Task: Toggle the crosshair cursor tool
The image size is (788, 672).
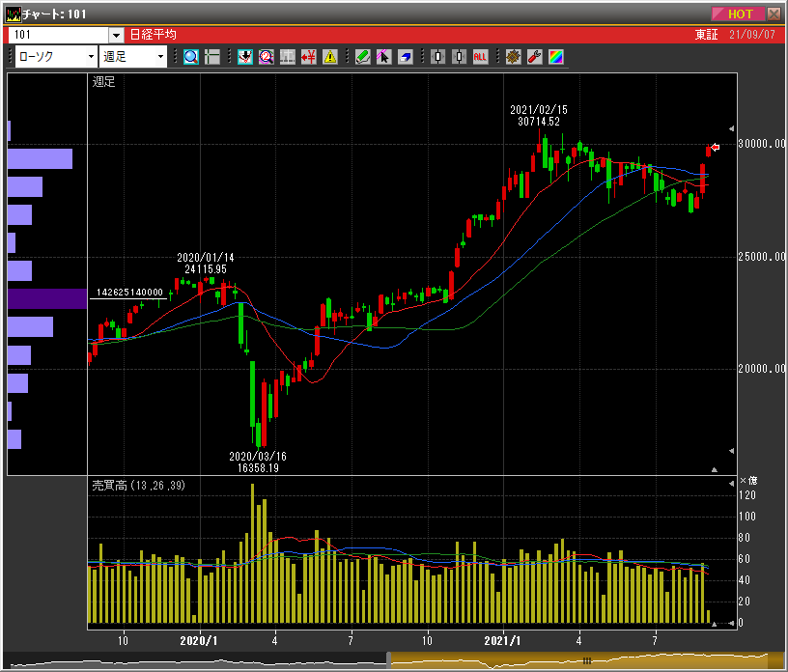Action: 212,57
